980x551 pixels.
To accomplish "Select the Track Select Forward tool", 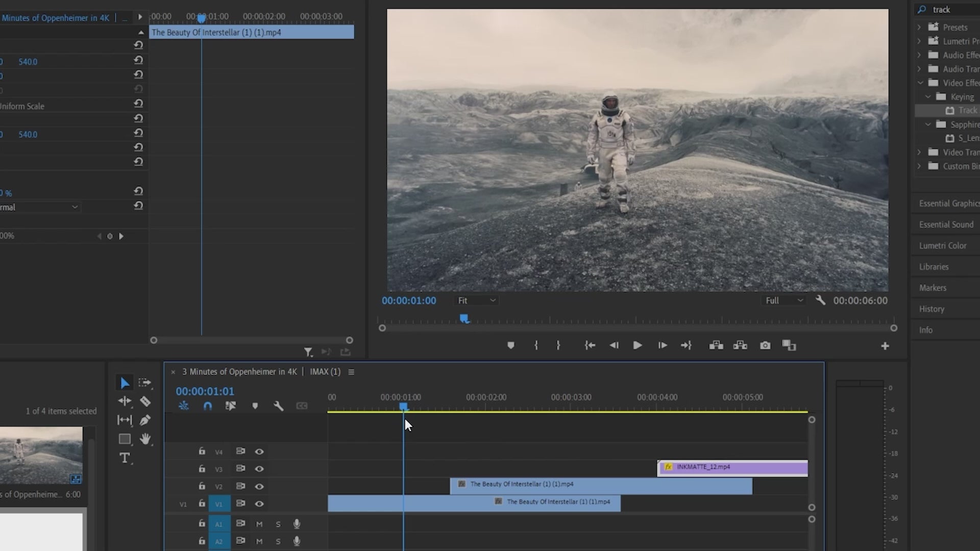I will click(x=145, y=383).
